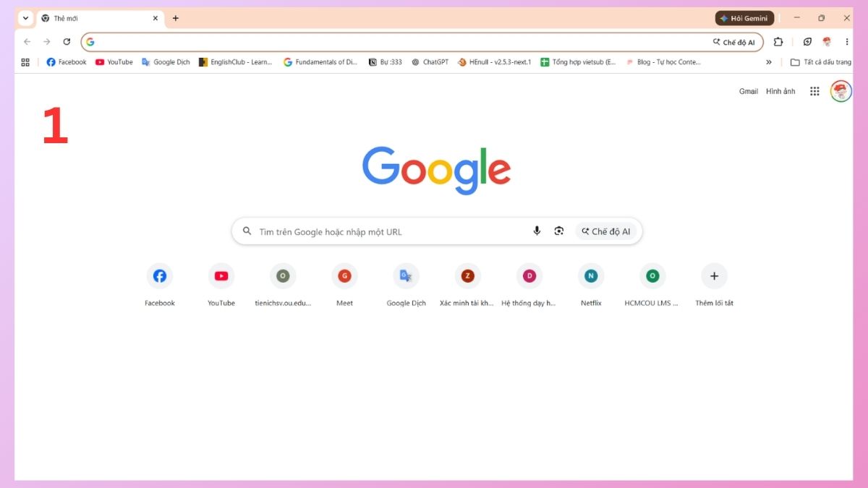Open 'Blog - Tự học Conte...' bookmark
Screen dimensions: 868x488
pos(663,62)
